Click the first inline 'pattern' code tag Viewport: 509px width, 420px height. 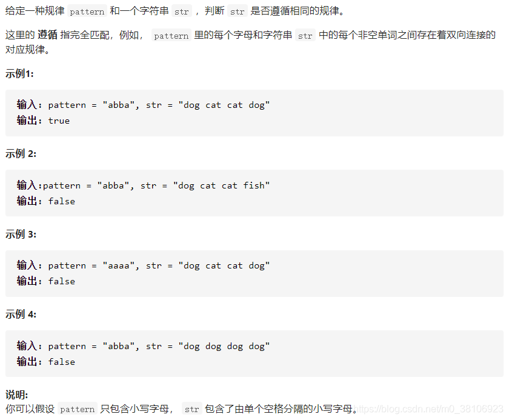click(87, 12)
